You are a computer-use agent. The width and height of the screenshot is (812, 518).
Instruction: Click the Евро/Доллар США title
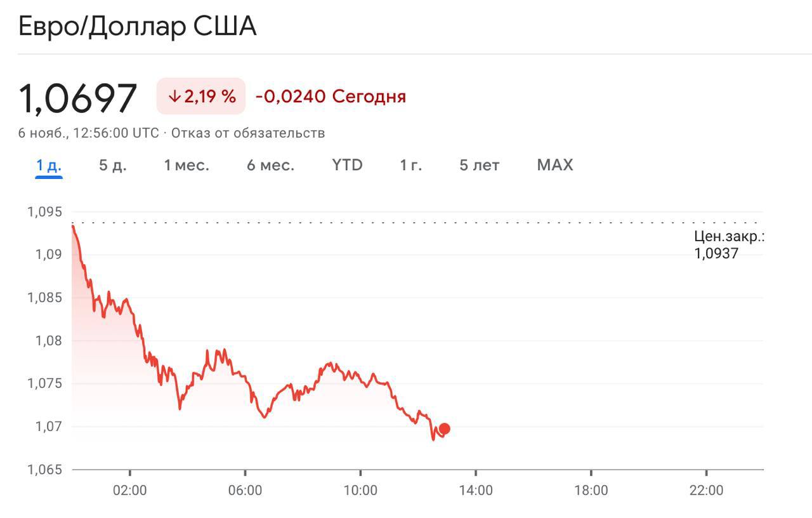tap(138, 27)
